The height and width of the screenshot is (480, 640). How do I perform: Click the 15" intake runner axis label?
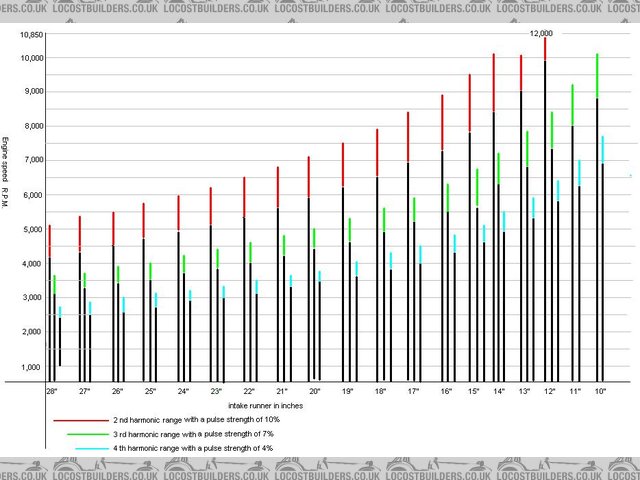coord(474,391)
